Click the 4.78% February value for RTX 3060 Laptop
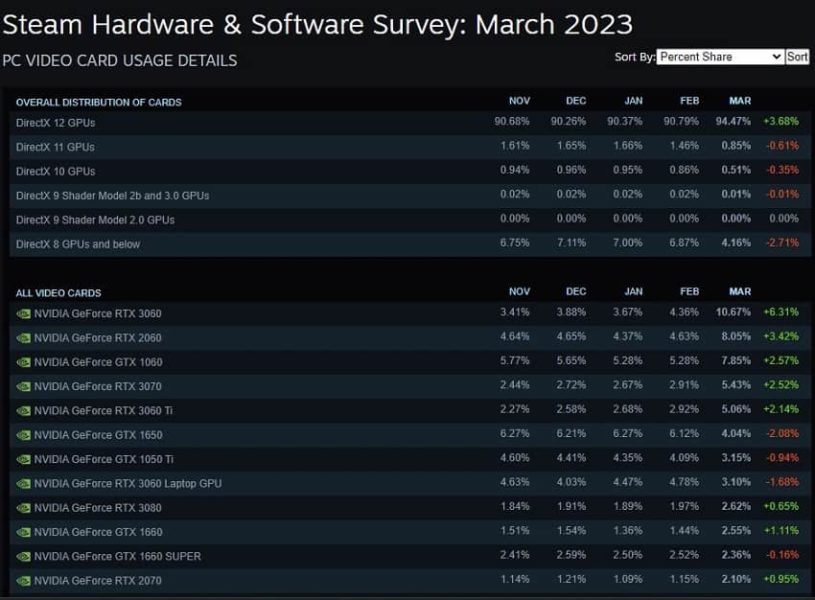 pyautogui.click(x=684, y=482)
